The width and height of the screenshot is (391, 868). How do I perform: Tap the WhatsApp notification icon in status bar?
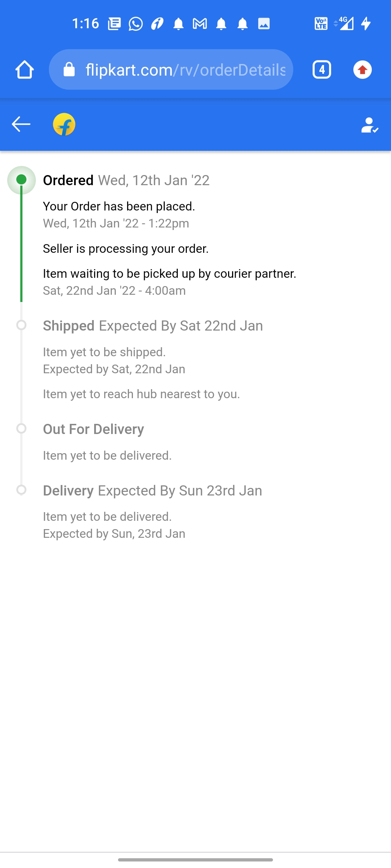(135, 24)
